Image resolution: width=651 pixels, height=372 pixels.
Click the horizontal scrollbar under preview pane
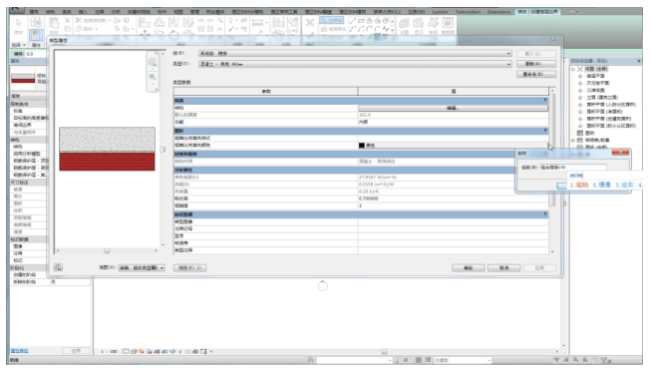click(x=107, y=251)
